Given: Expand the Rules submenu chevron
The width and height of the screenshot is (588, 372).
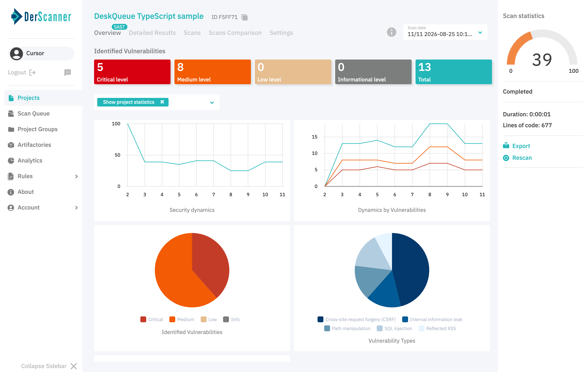Looking at the screenshot, I should 76,176.
